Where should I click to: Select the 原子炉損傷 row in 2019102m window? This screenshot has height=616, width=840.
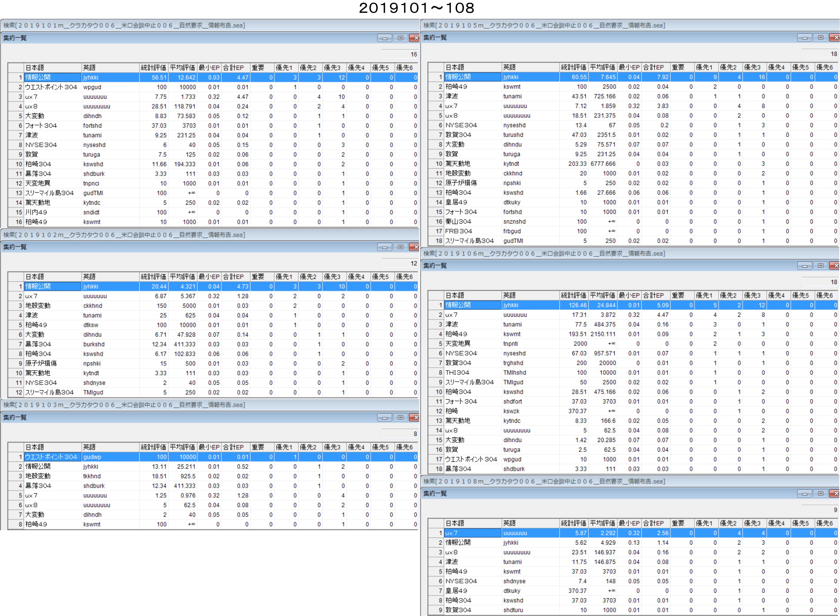(213, 364)
